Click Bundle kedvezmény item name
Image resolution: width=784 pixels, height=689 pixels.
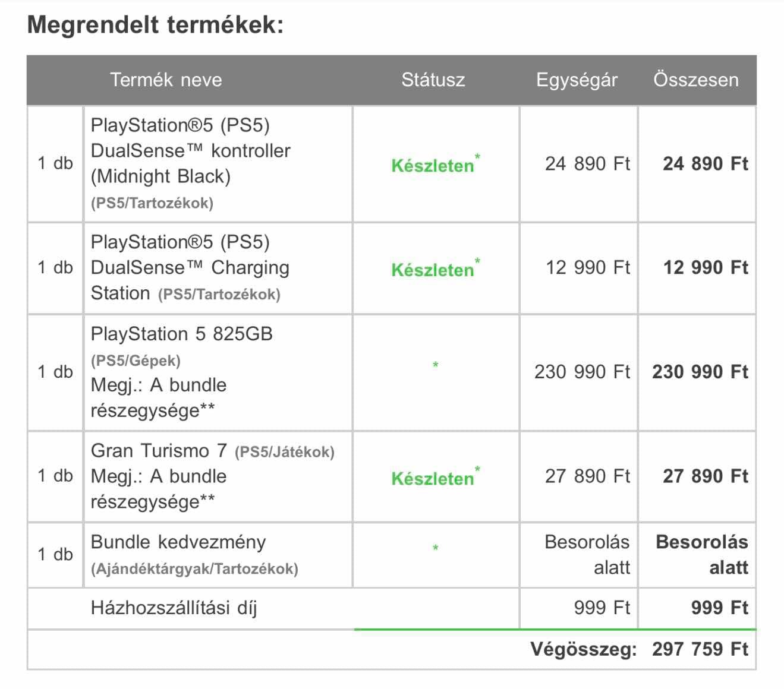coord(178,542)
